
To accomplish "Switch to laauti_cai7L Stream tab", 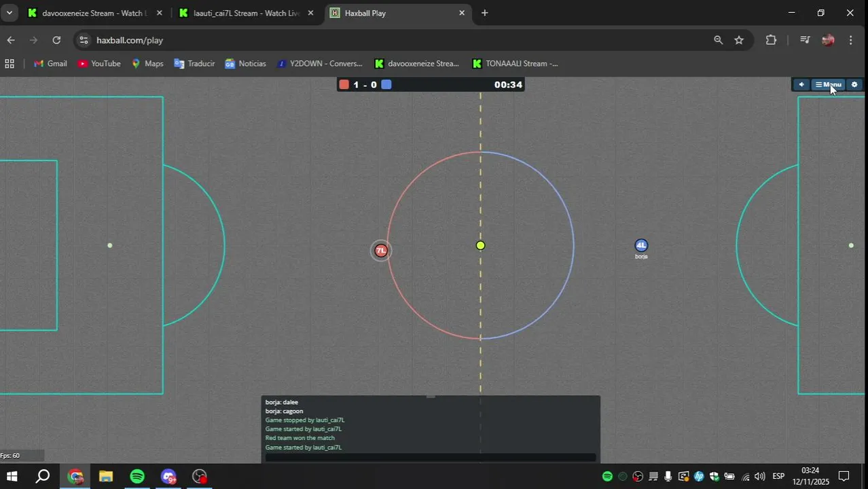I will (x=245, y=13).
